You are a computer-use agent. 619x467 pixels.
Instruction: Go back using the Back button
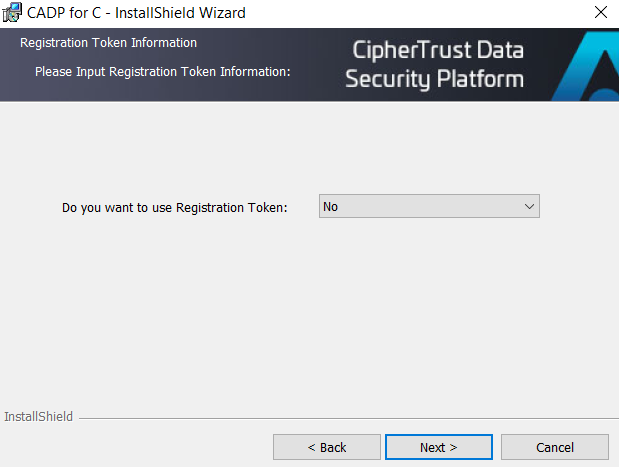click(x=327, y=447)
